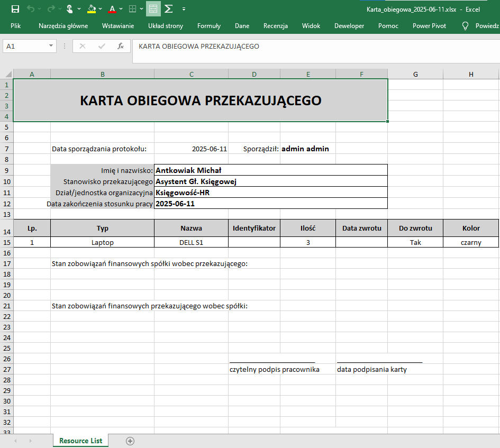Select the cell with admin admin
Viewport: 500px width, 448px height.
[x=308, y=149]
